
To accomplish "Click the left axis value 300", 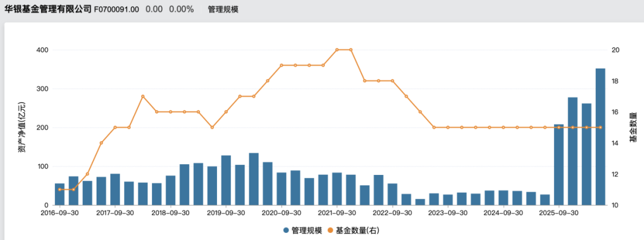I will tap(44, 89).
